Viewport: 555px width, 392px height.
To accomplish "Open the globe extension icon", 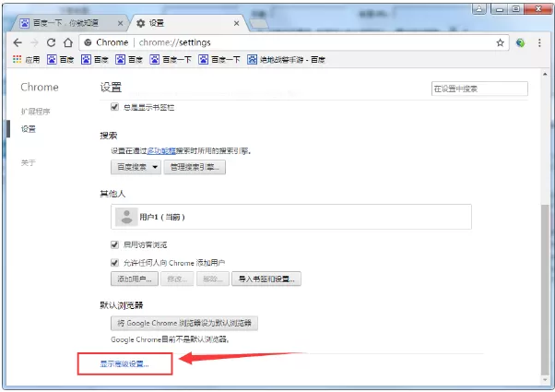I will pos(520,42).
